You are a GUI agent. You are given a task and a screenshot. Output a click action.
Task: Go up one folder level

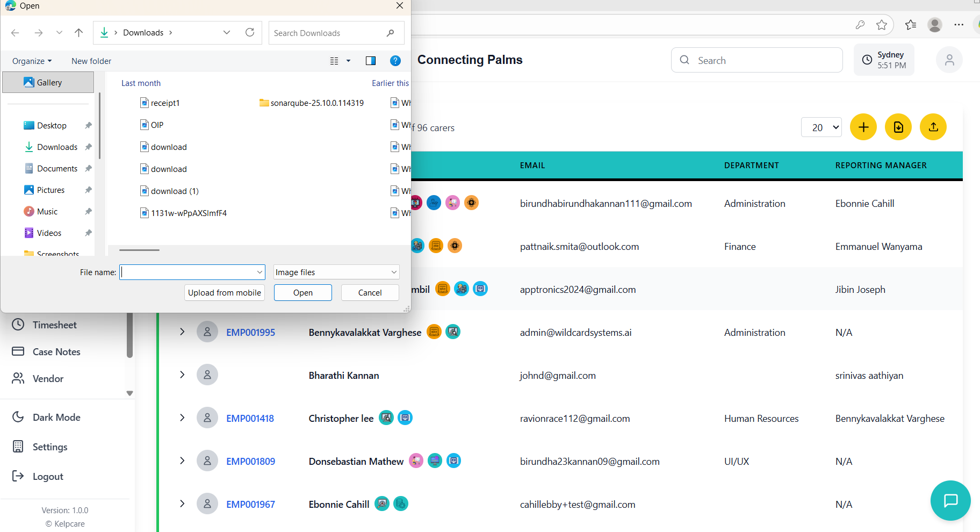pyautogui.click(x=79, y=33)
